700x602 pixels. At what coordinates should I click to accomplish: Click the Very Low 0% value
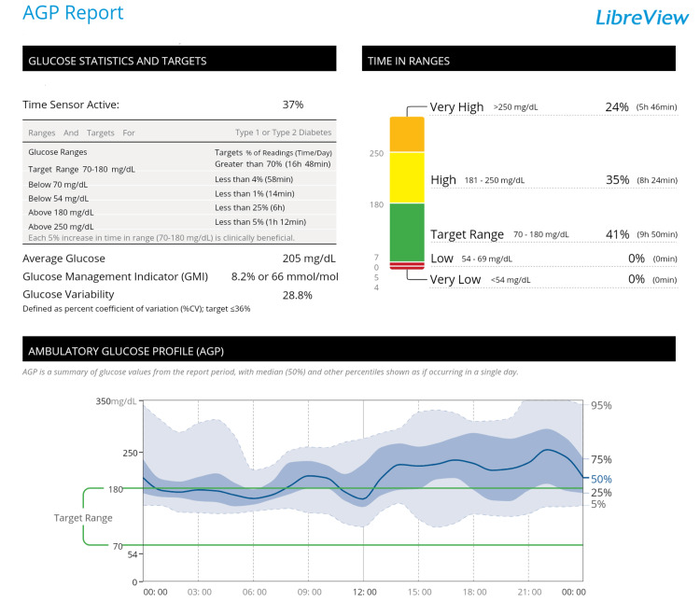637,279
